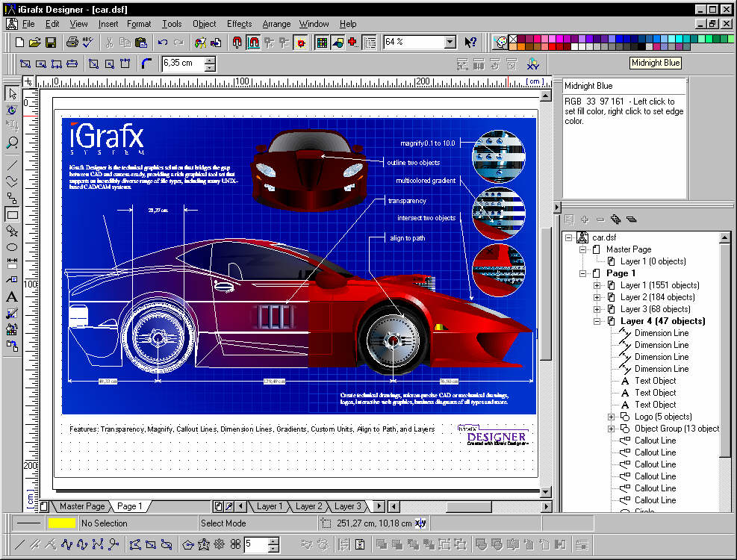Click the yellow fill color indicator
This screenshot has width=737, height=560.
tap(62, 523)
